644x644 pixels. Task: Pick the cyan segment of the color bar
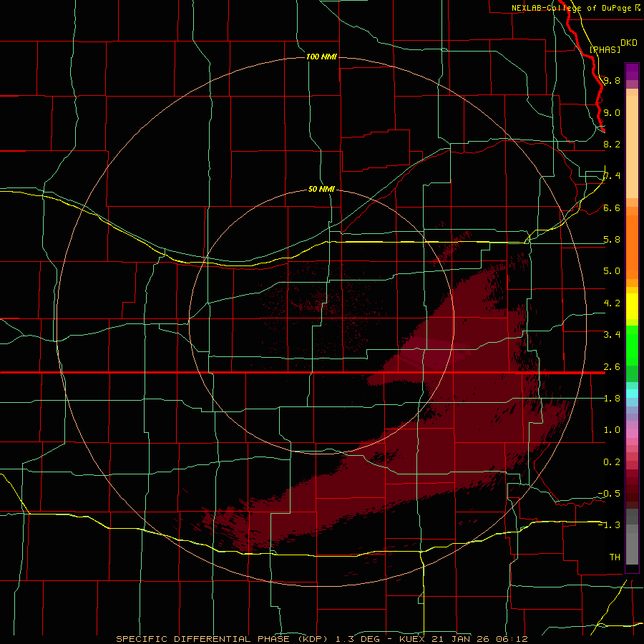pos(632,394)
